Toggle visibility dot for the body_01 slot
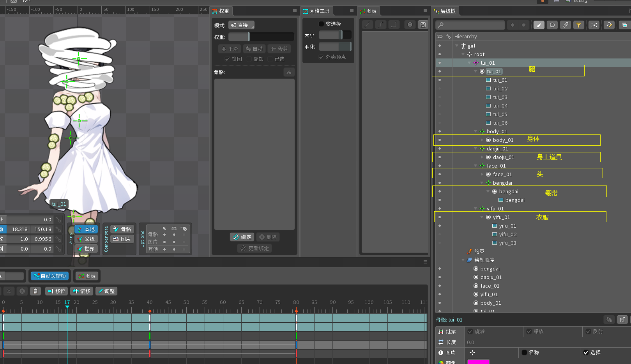631x364 pixels. tap(440, 140)
